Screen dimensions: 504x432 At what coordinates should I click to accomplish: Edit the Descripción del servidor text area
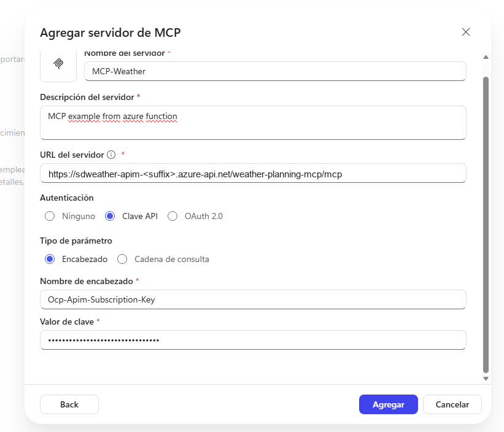(x=253, y=123)
